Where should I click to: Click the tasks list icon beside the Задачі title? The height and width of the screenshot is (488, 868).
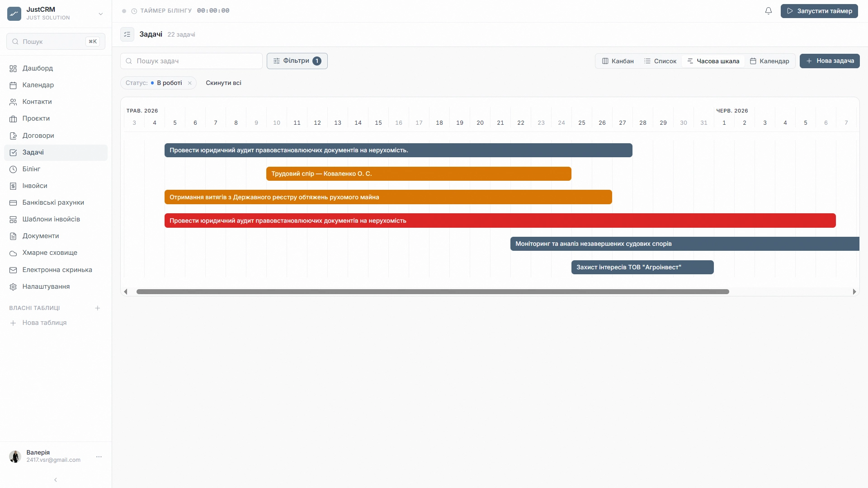click(x=127, y=34)
